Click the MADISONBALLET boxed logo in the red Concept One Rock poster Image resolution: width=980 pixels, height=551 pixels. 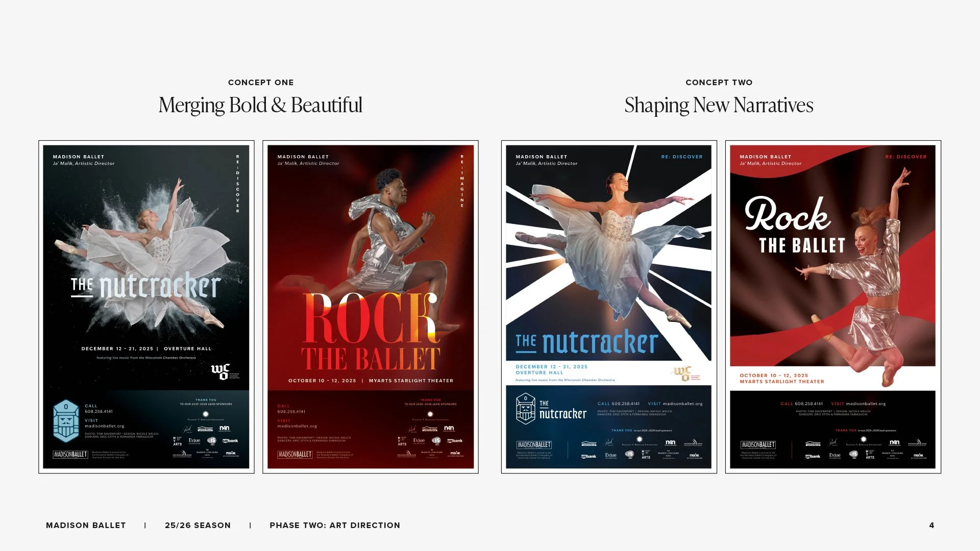(x=295, y=454)
